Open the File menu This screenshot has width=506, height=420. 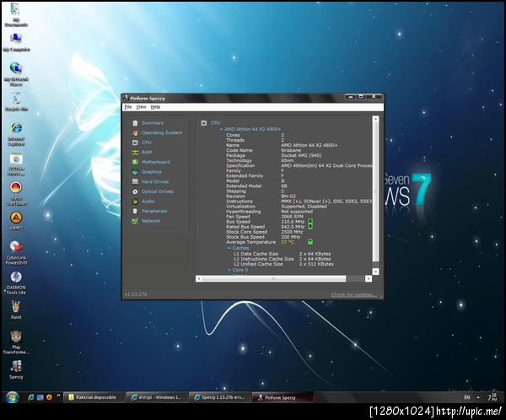(128, 107)
